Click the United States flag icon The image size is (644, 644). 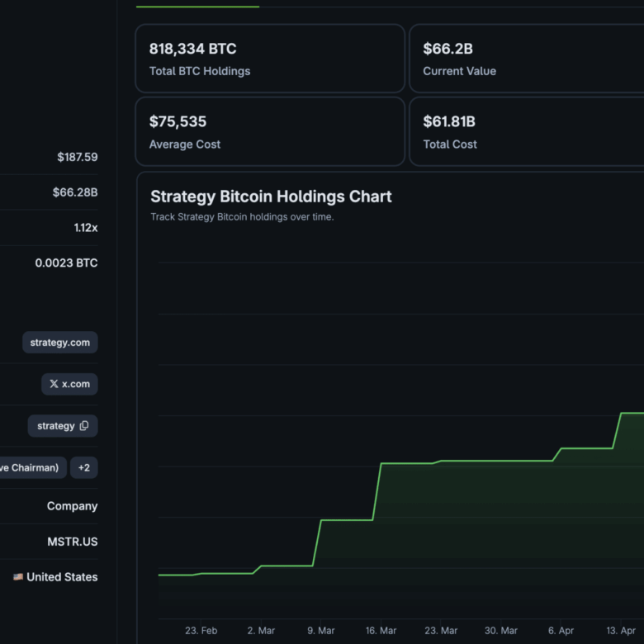point(18,576)
